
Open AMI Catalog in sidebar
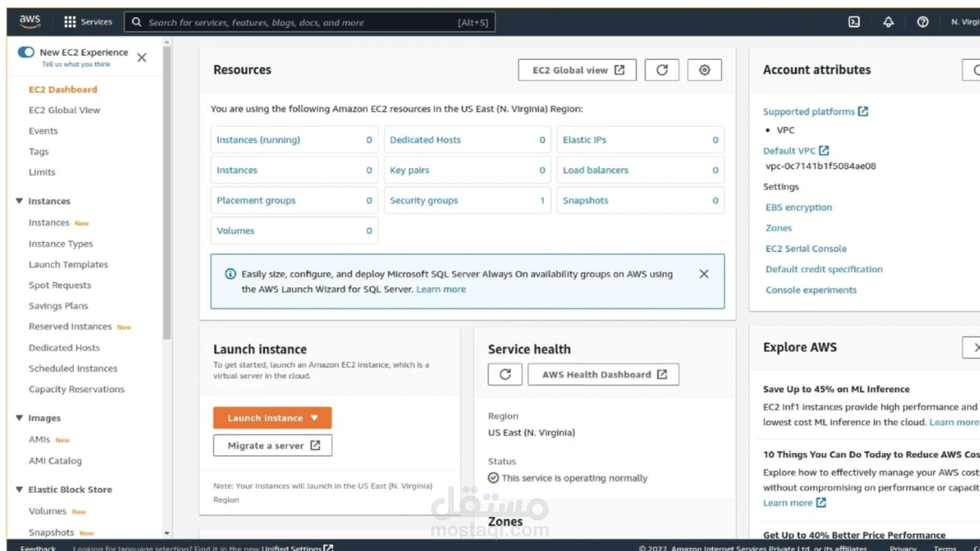click(55, 461)
